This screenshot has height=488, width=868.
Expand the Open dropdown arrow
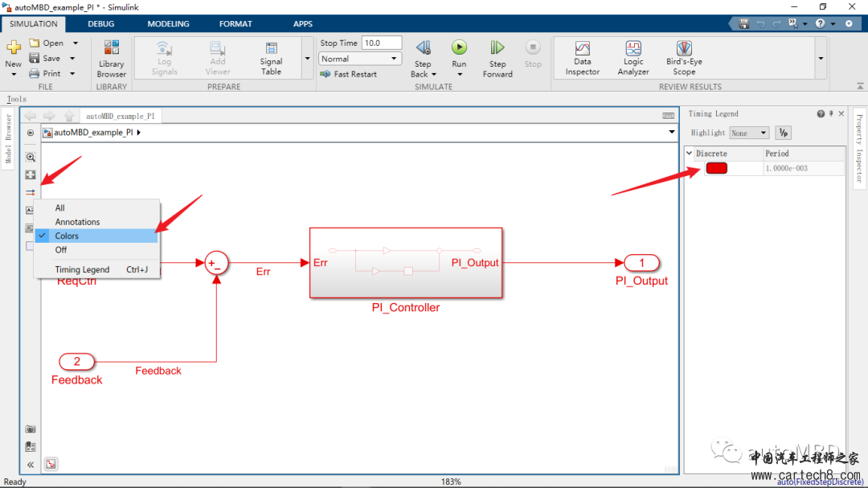(76, 43)
